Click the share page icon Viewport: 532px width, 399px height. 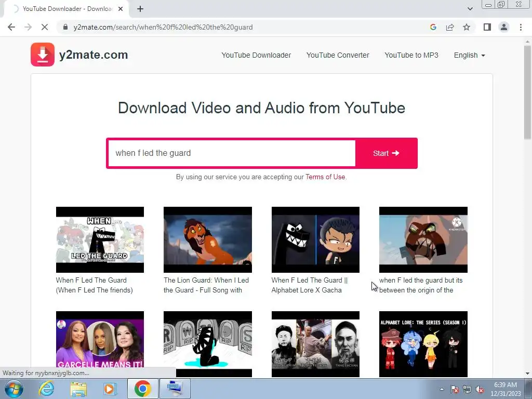[x=450, y=27]
